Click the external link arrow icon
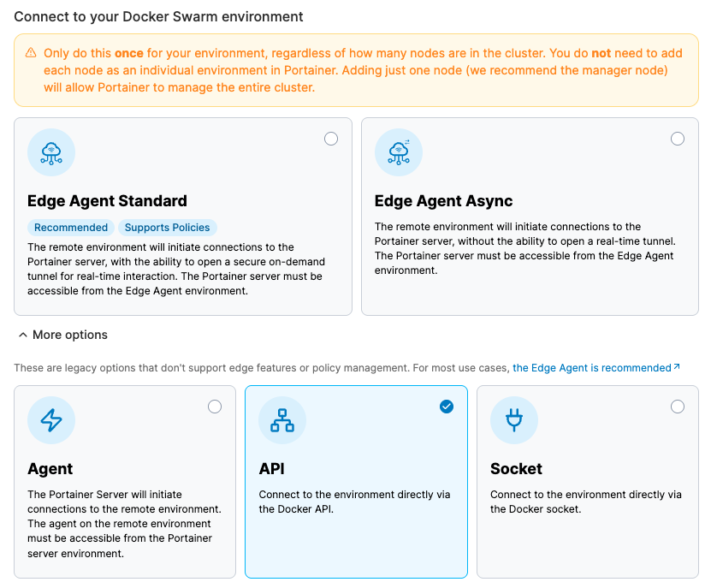 pyautogui.click(x=677, y=367)
